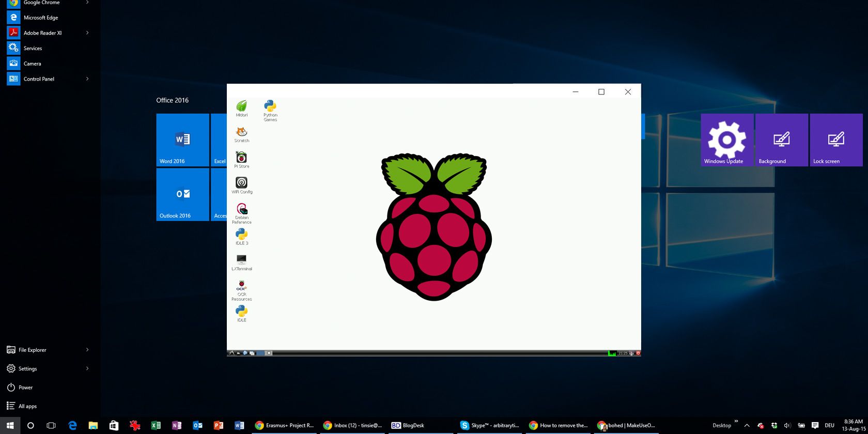Expand Adobe Reader XI jump list arrow
The width and height of the screenshot is (868, 434).
[87, 33]
